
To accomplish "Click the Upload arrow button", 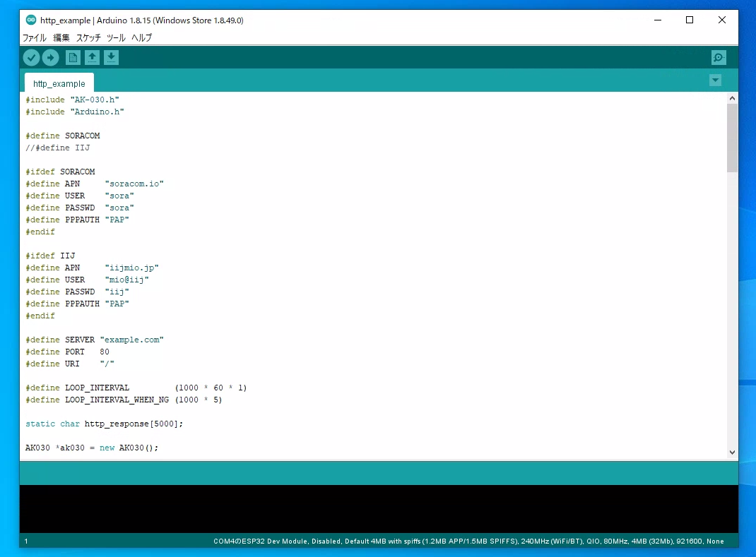I will pos(51,58).
